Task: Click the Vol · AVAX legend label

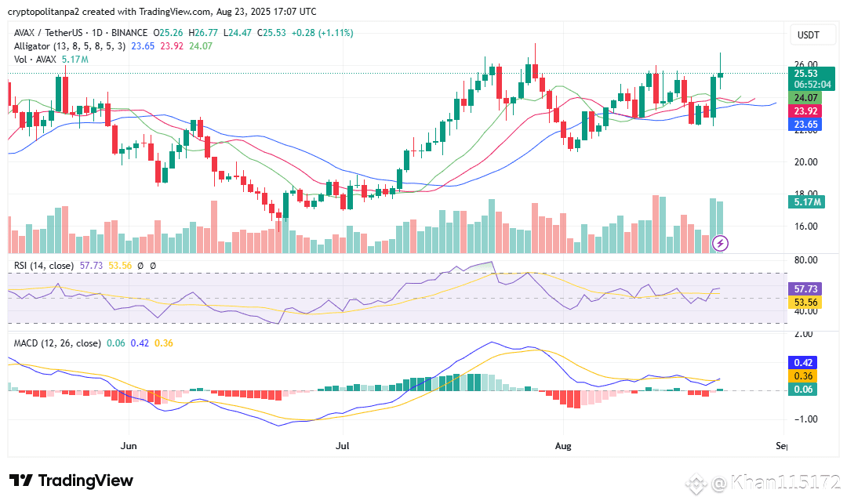Action: point(35,60)
